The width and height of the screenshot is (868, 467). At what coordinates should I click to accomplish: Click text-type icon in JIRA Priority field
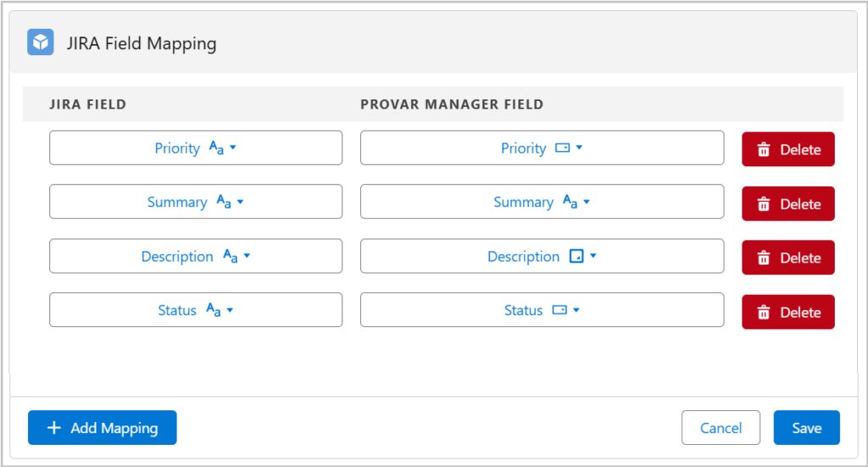[x=215, y=149]
